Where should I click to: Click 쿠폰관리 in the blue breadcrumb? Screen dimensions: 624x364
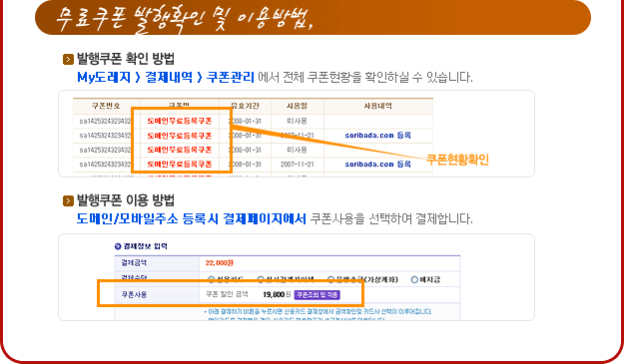tap(231, 77)
